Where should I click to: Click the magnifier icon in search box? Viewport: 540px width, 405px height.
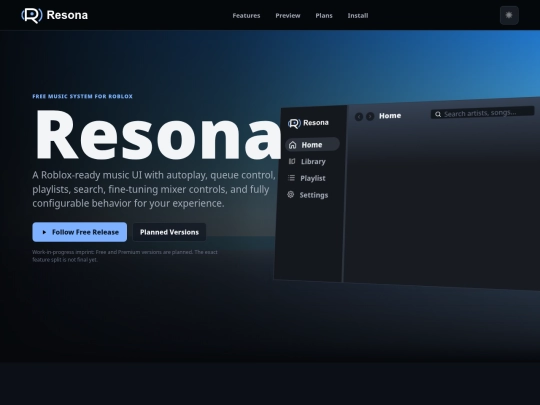pos(438,114)
